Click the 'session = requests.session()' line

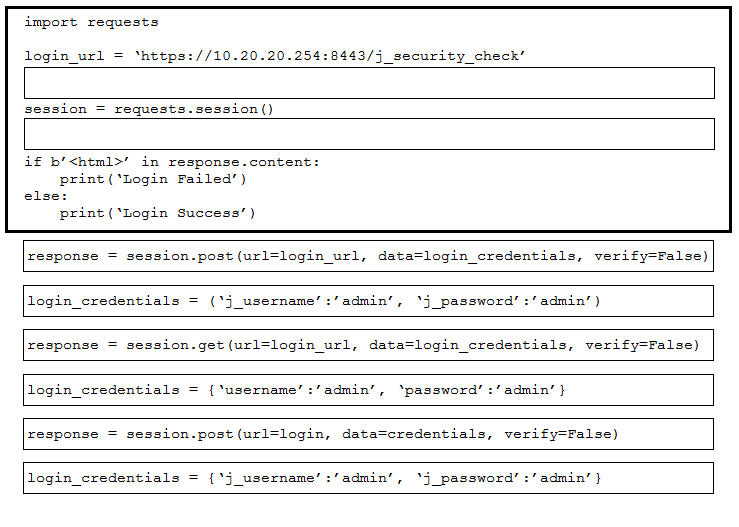pos(149,109)
